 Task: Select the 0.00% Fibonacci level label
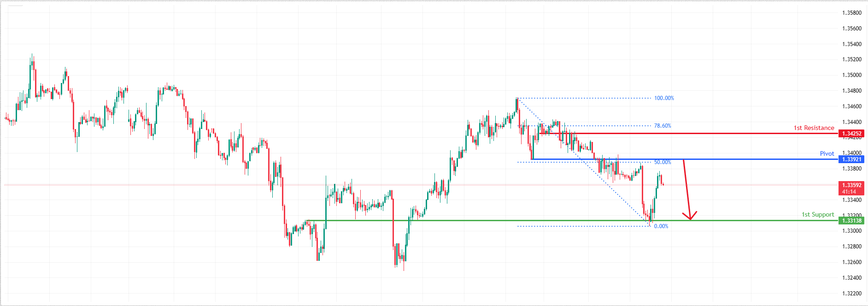click(x=661, y=226)
